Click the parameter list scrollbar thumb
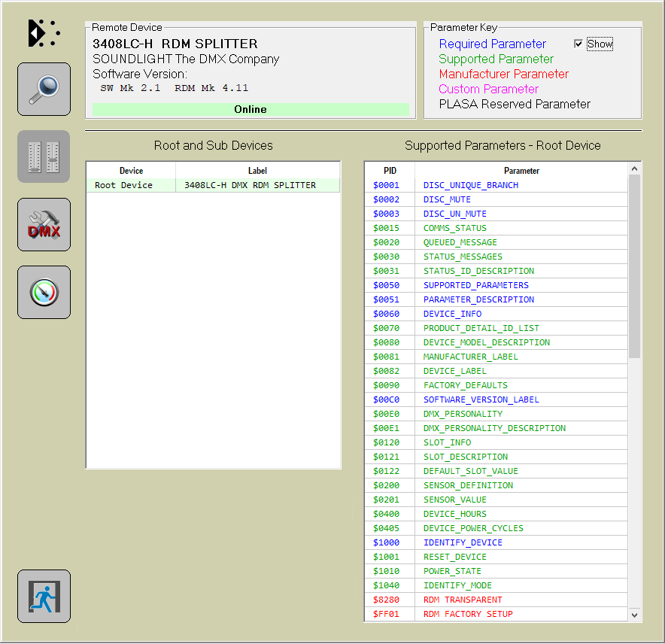This screenshot has width=665, height=644. (x=634, y=267)
